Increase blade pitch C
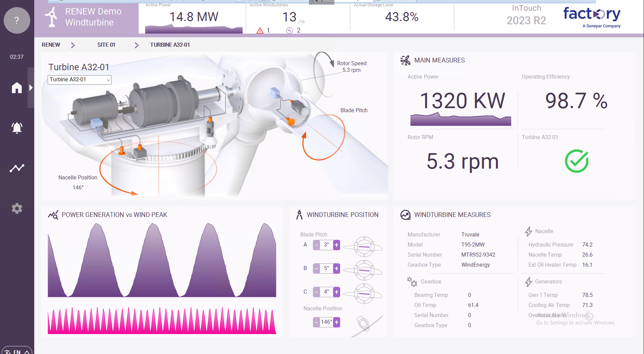The width and height of the screenshot is (644, 354). [x=336, y=292]
